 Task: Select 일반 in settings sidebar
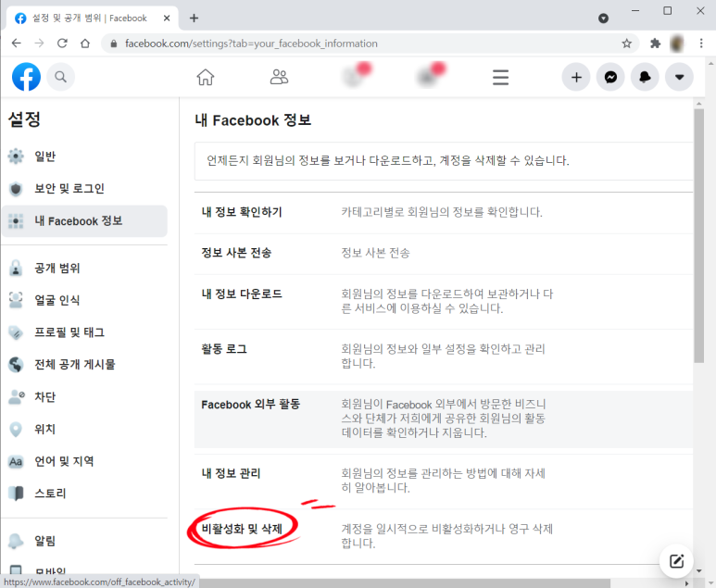(84, 156)
